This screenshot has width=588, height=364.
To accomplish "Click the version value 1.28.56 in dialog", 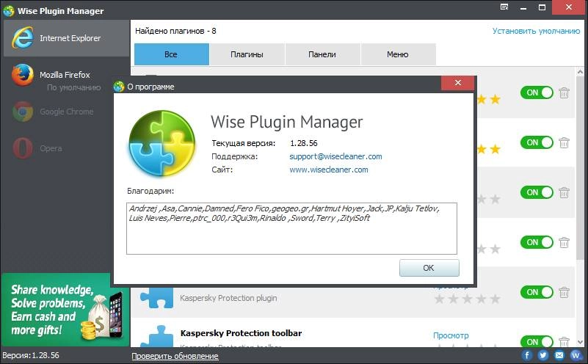I will coord(304,143).
